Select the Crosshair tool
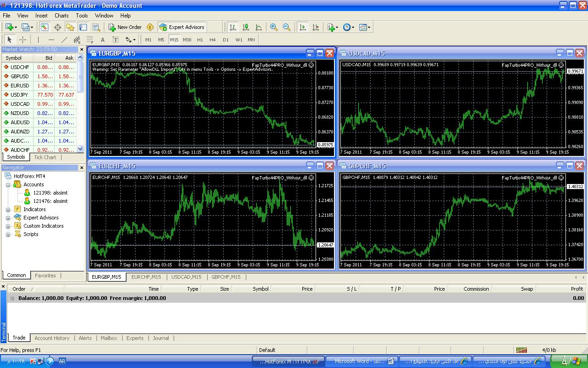Image resolution: width=588 pixels, height=368 pixels. (23, 40)
